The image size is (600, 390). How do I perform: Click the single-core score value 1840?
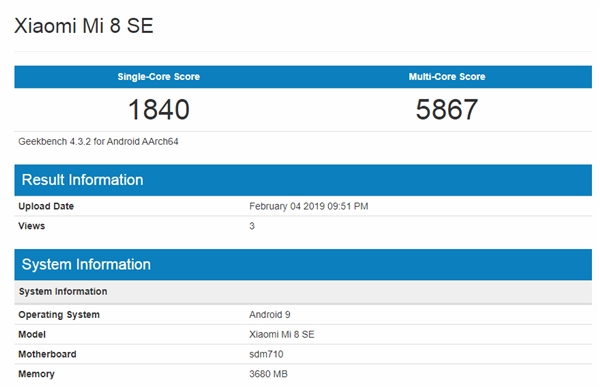pyautogui.click(x=158, y=109)
